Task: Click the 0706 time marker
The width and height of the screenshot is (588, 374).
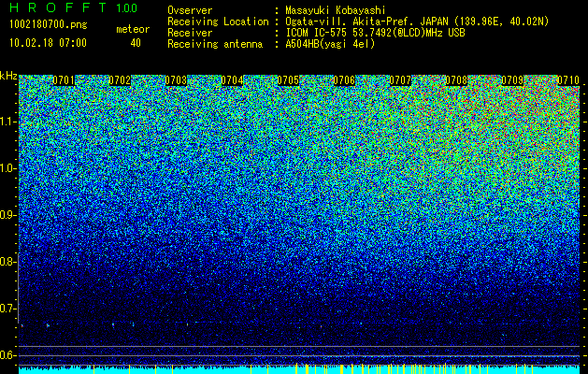Action: click(x=344, y=80)
